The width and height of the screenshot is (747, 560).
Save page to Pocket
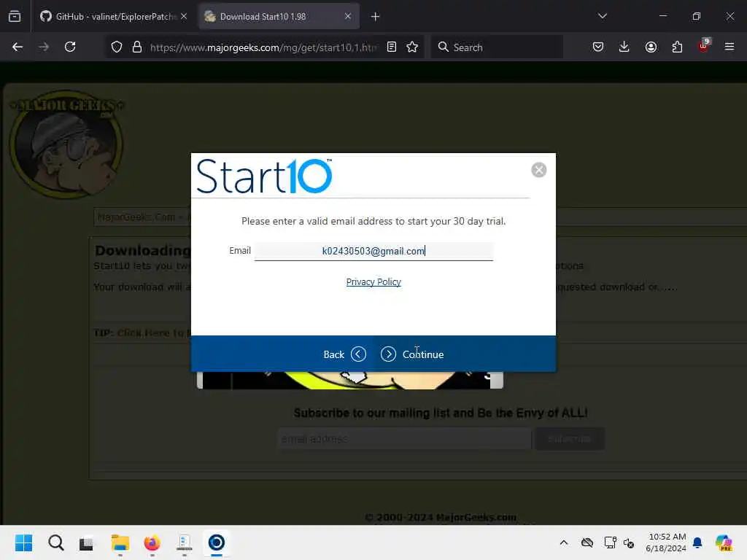coord(598,47)
